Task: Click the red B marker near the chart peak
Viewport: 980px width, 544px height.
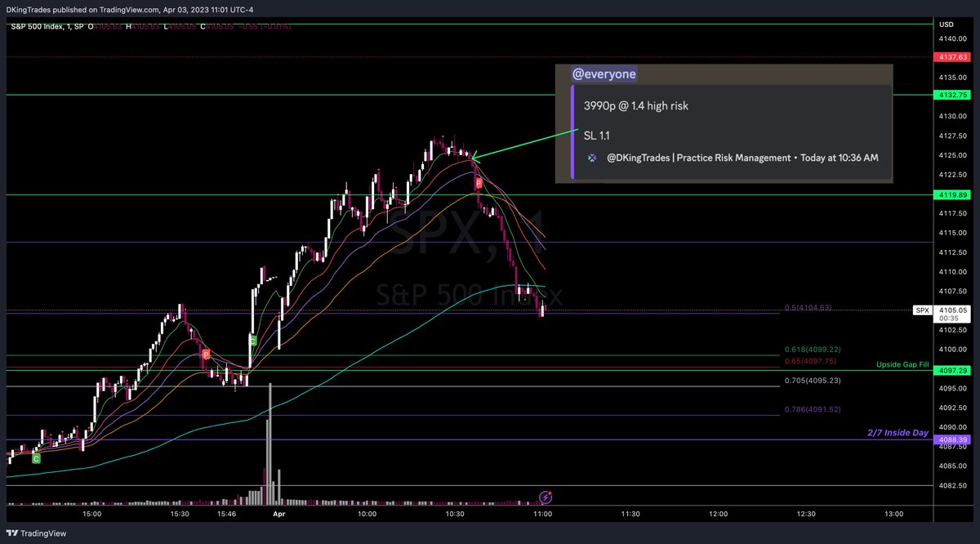Action: (478, 184)
